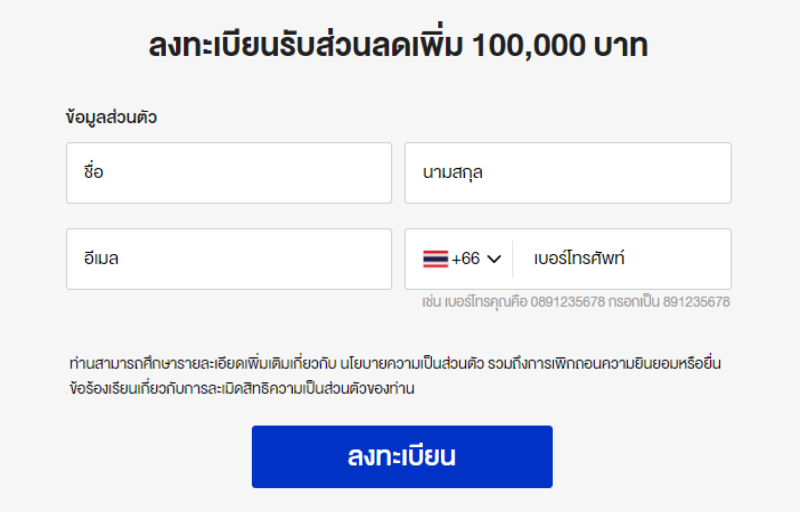Activate the เบอร์โทรศัพท์ phone number field
The height and width of the screenshot is (512, 800).
(622, 259)
